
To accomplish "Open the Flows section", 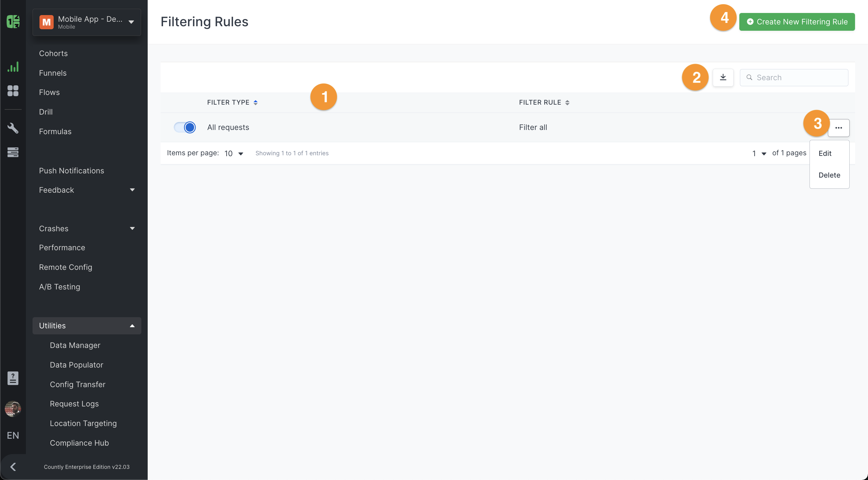I will 49,92.
